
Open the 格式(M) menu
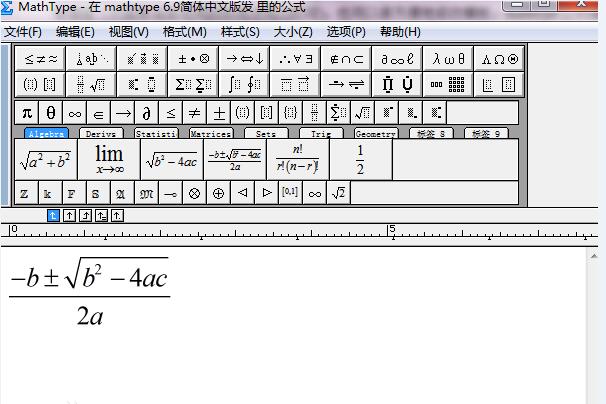184,32
